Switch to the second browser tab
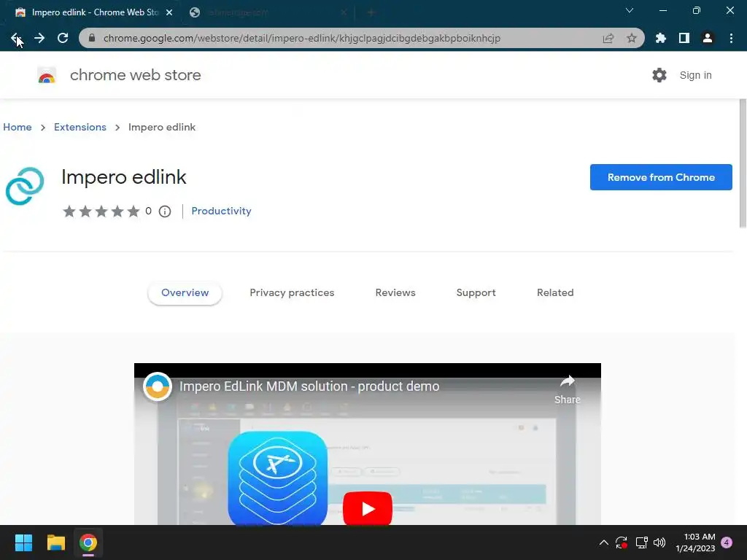Viewport: 747px width, 560px height. (x=267, y=12)
